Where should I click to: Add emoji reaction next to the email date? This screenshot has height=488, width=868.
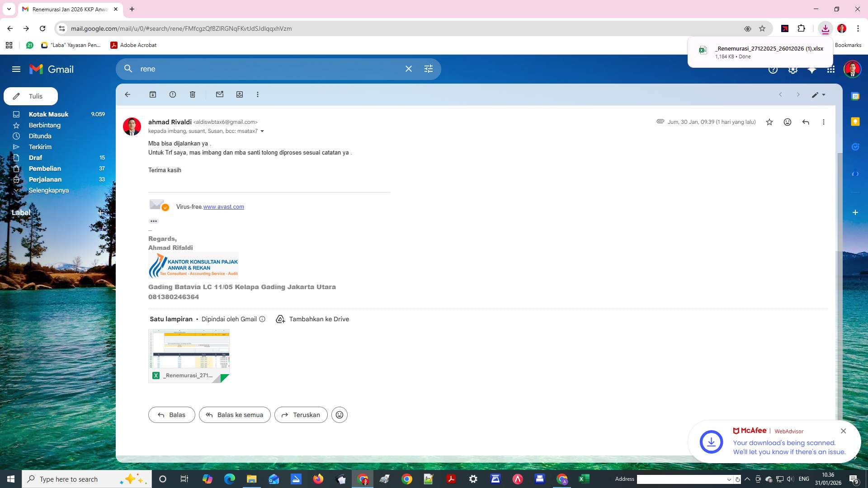(787, 122)
